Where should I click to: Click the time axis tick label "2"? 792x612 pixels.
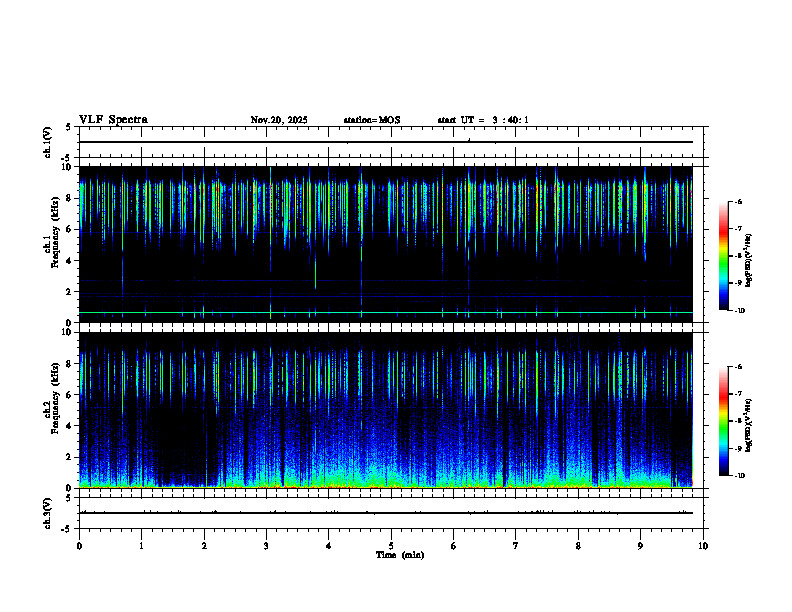(x=204, y=546)
